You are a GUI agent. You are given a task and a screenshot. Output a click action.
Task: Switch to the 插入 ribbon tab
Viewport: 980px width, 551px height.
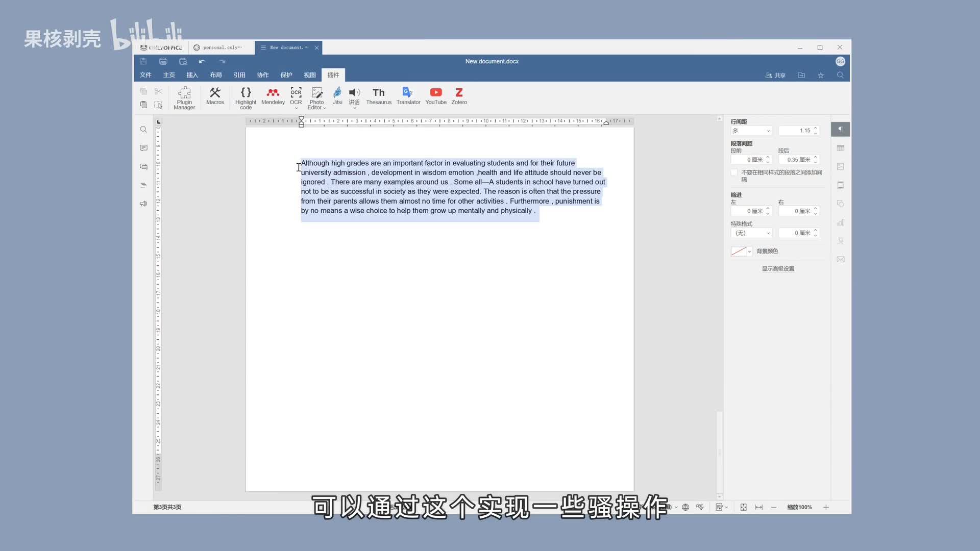tap(192, 75)
